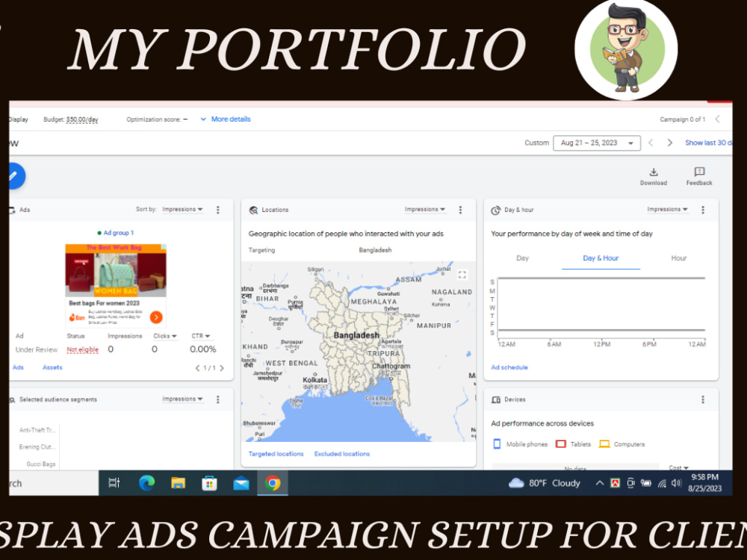The image size is (747, 560).
Task: Click the $50.00/day budget value
Action: point(82,119)
